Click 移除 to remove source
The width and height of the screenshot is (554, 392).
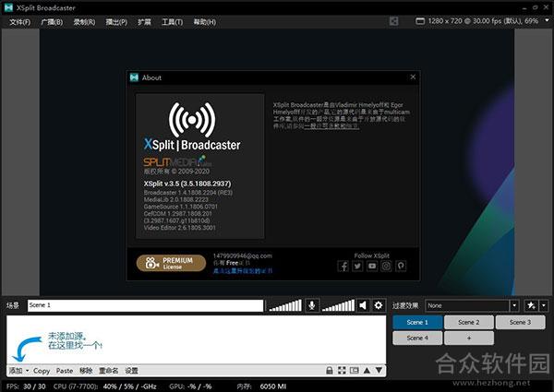pyautogui.click(x=86, y=371)
